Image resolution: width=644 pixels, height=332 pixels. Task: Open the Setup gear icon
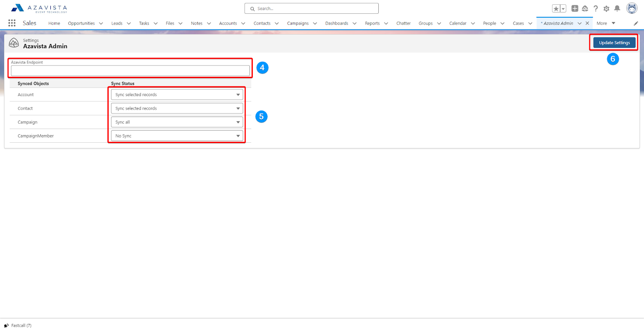click(x=606, y=8)
